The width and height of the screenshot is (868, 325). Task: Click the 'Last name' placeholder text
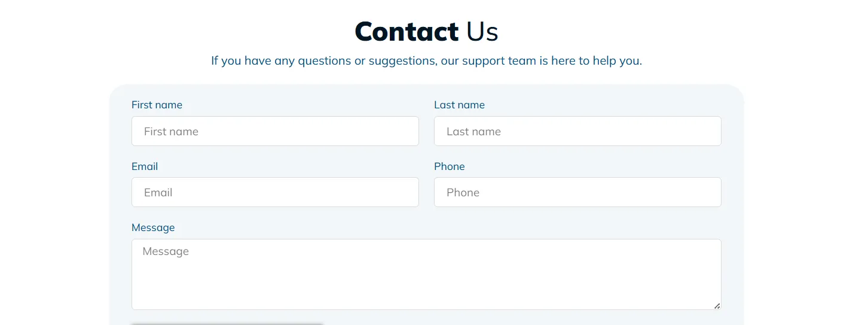coord(473,132)
